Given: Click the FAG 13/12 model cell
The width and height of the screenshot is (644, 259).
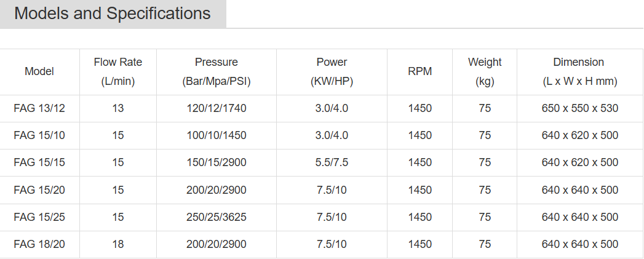Looking at the screenshot, I should point(39,108).
